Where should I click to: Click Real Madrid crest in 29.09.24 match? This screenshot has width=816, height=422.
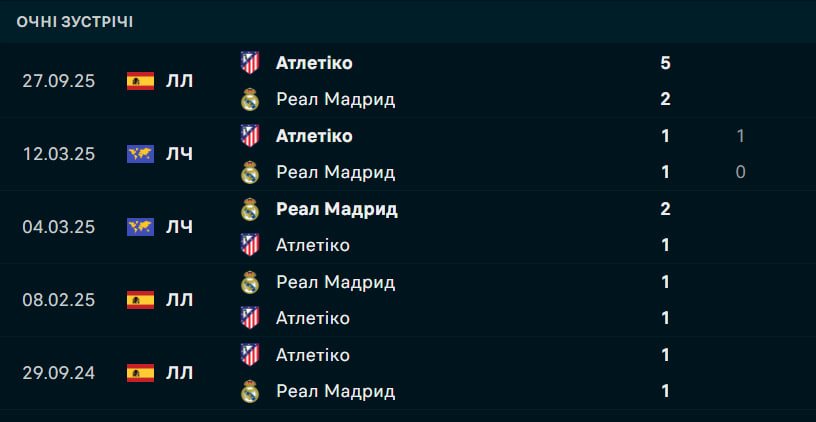[x=250, y=391]
